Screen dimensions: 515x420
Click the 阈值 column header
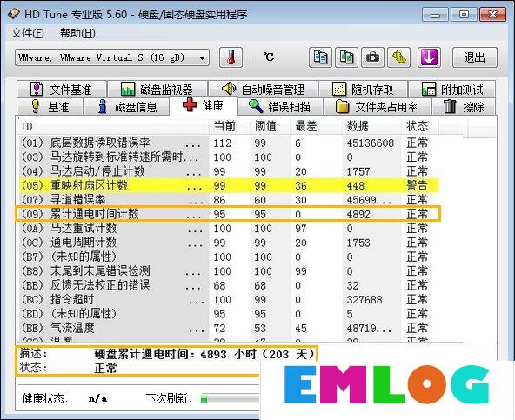point(271,126)
